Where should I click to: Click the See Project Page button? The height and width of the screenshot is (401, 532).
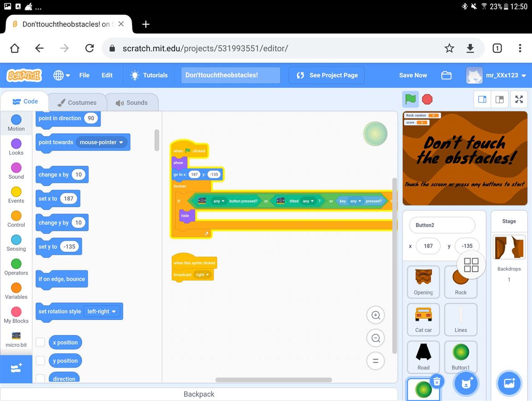pos(327,75)
